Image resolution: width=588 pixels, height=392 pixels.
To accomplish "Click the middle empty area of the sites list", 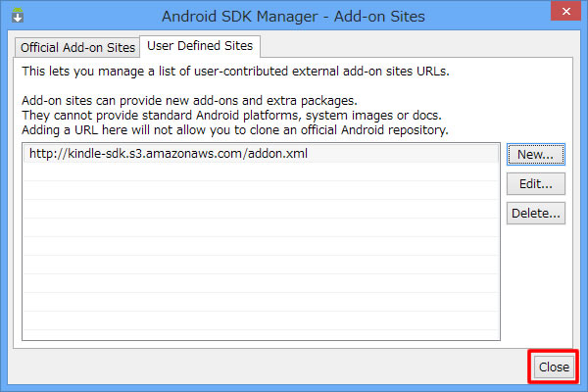I will coord(261,246).
